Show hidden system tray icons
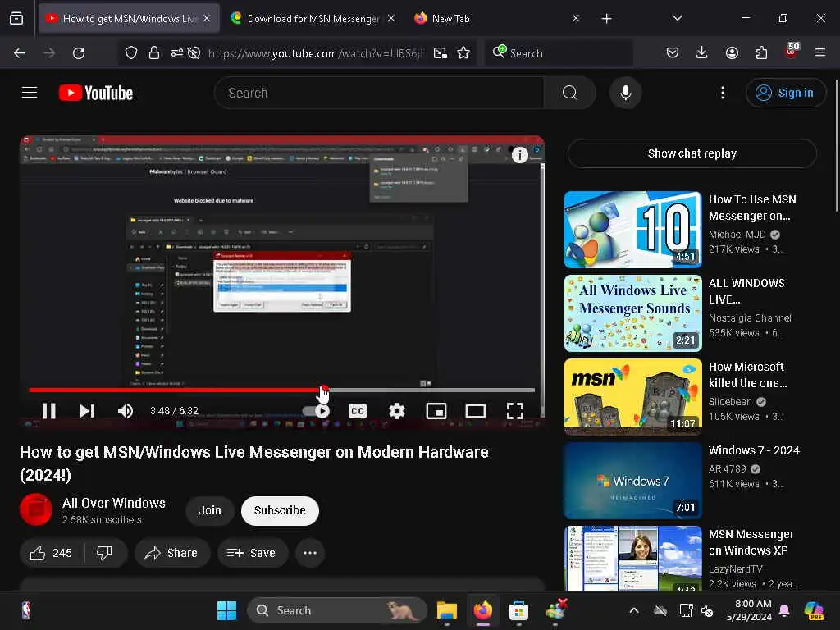The image size is (840, 630). coord(634,610)
